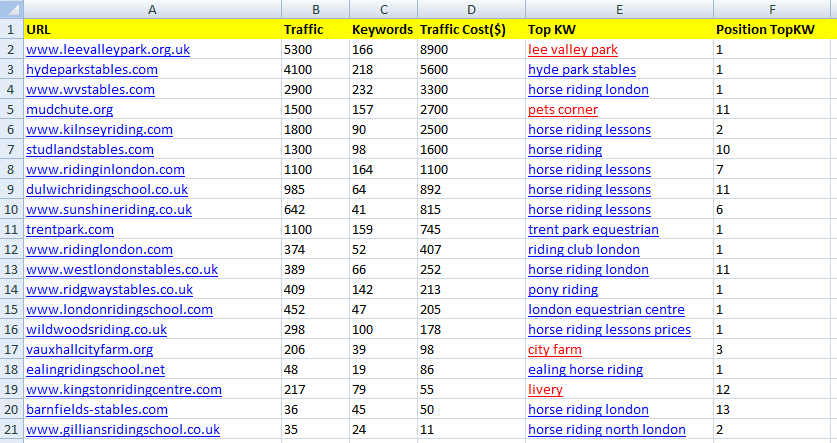The width and height of the screenshot is (837, 443).
Task: Select row 11 header
Action: [12, 230]
